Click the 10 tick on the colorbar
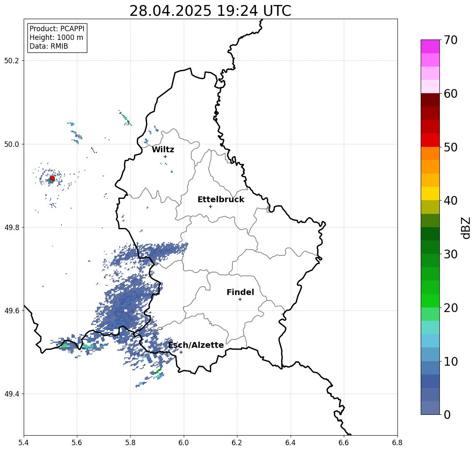 coord(451,362)
